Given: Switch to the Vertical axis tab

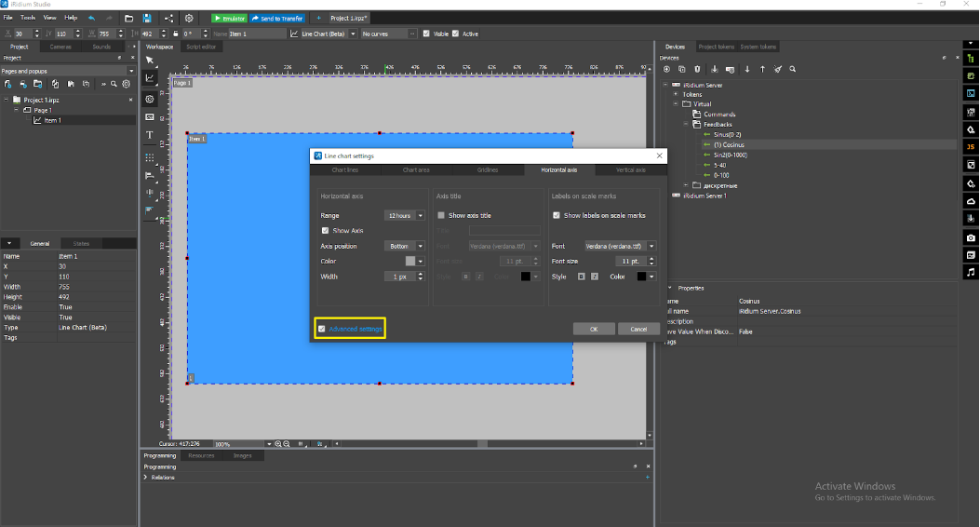Looking at the screenshot, I should pos(631,170).
